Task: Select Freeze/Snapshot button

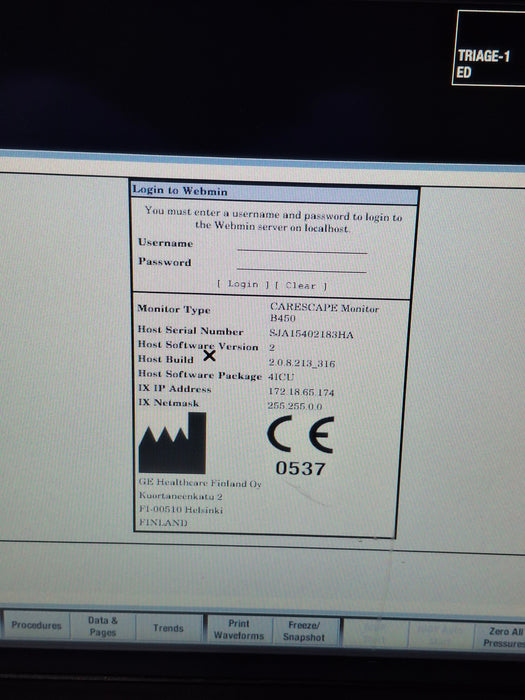Action: coord(304,631)
